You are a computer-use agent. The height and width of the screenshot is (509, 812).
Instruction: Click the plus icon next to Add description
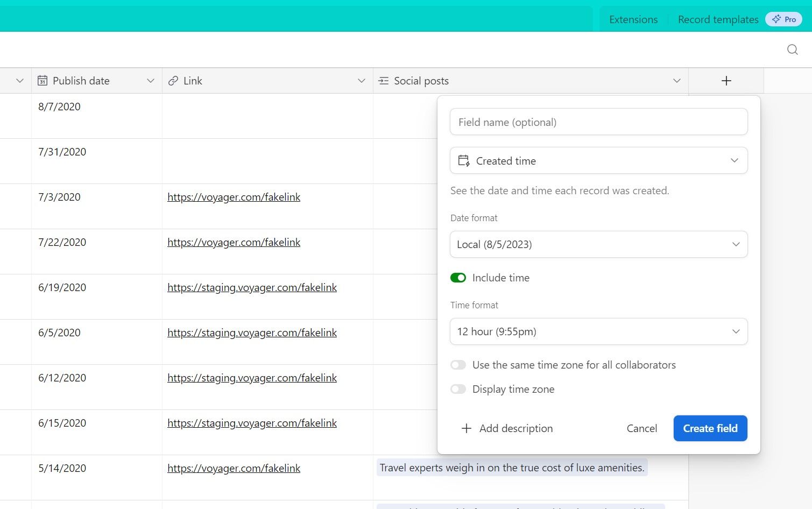[x=466, y=428]
